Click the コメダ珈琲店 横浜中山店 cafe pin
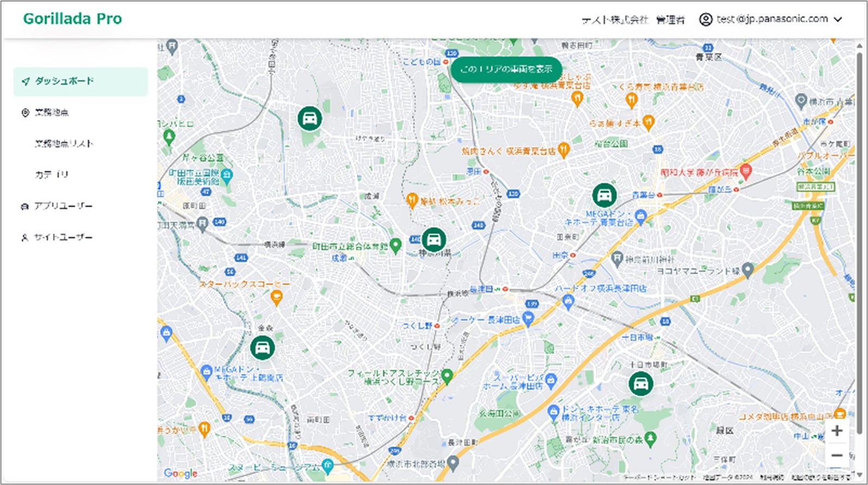Screen dimensions: 868x485 [840, 413]
